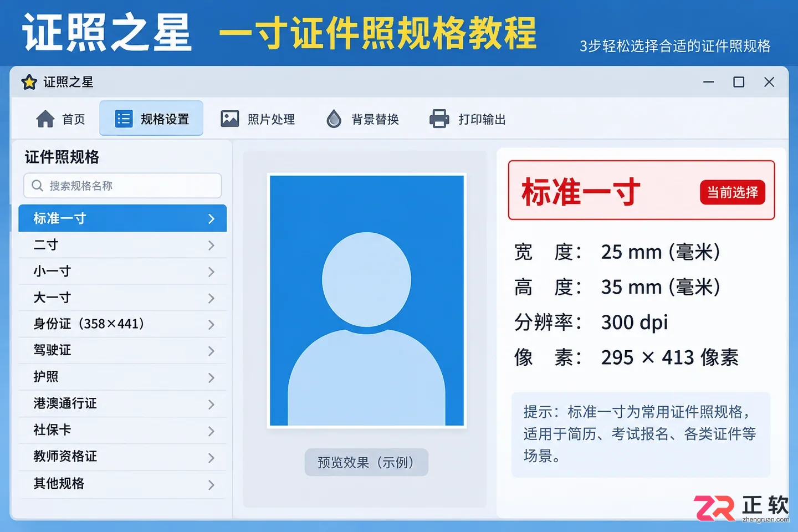Expand the 其他规格 row chevron
Screen dimensions: 798x532
click(211, 485)
